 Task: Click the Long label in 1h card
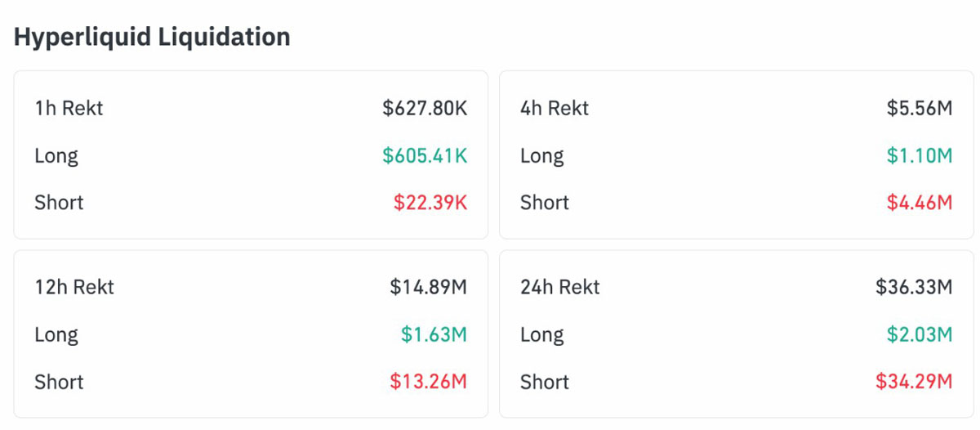click(x=56, y=156)
